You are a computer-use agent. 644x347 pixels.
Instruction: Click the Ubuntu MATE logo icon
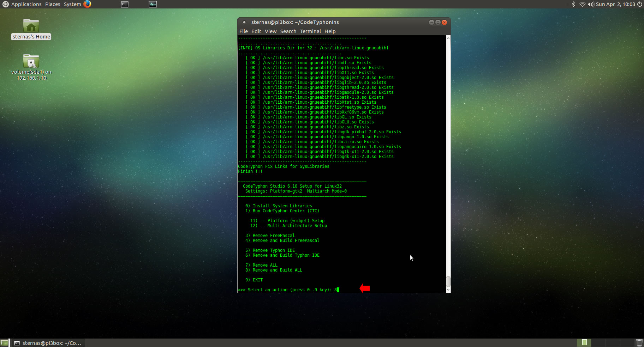5,4
